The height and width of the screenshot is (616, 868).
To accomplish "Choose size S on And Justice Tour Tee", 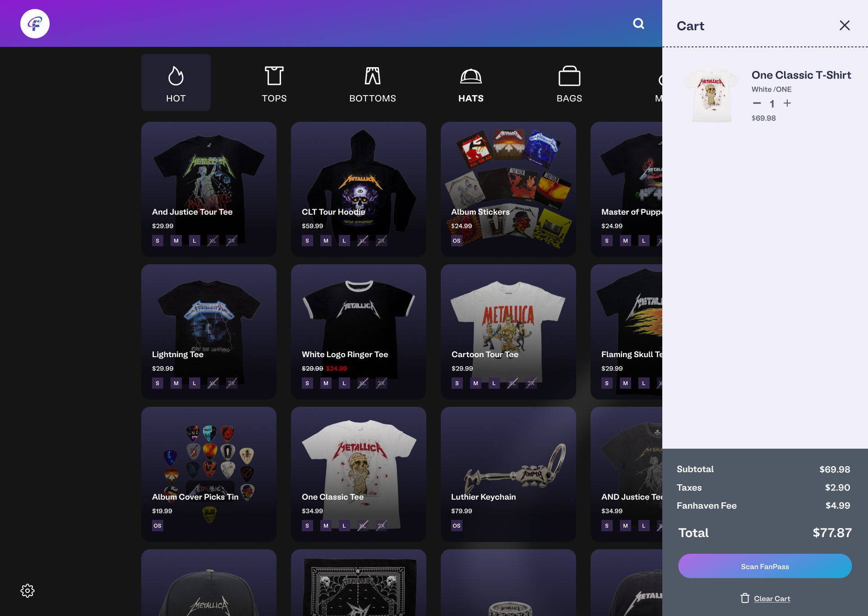I will 157,241.
